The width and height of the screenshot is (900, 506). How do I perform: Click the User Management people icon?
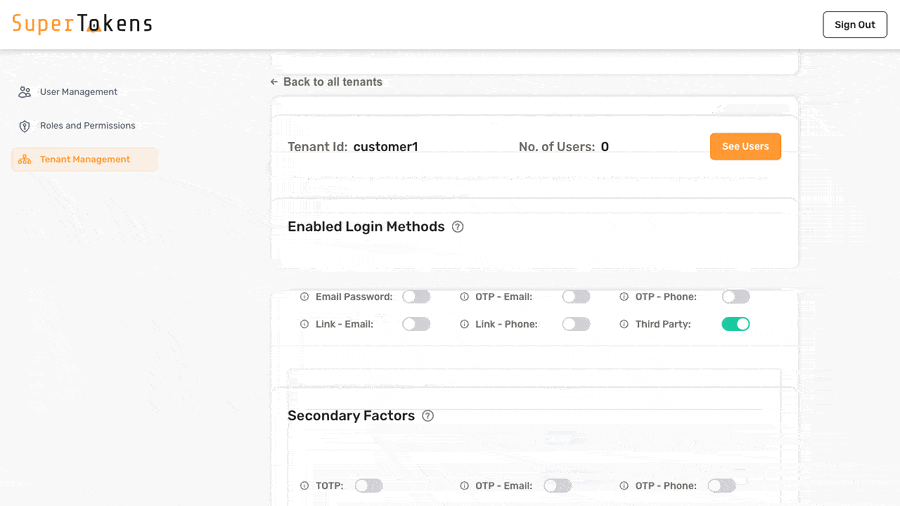point(25,92)
